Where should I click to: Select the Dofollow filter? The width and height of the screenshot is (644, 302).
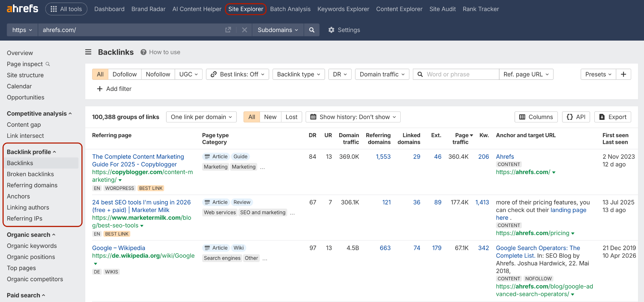coord(125,74)
